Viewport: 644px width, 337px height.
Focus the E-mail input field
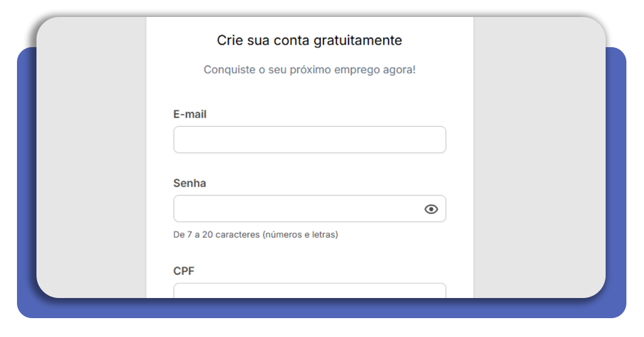tap(309, 140)
